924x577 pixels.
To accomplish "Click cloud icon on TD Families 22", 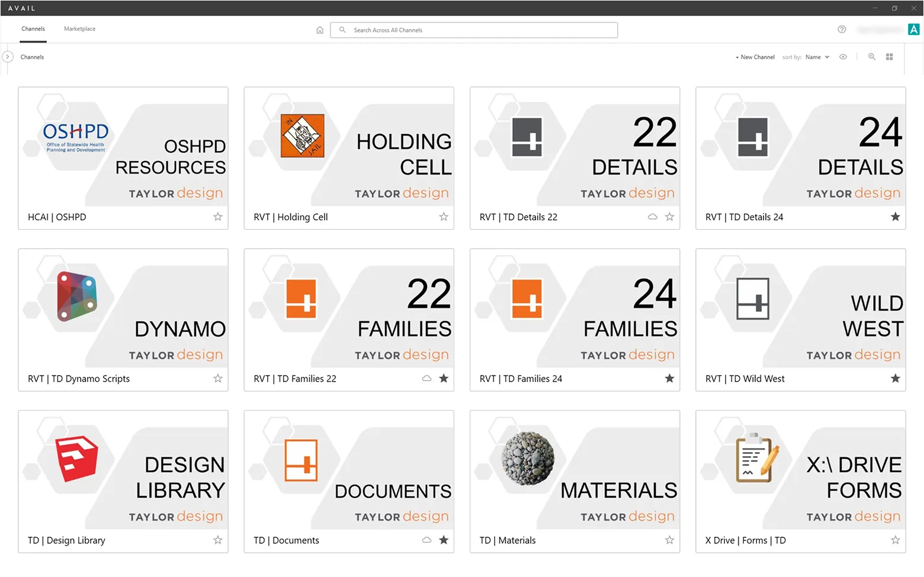I will pyautogui.click(x=426, y=379).
